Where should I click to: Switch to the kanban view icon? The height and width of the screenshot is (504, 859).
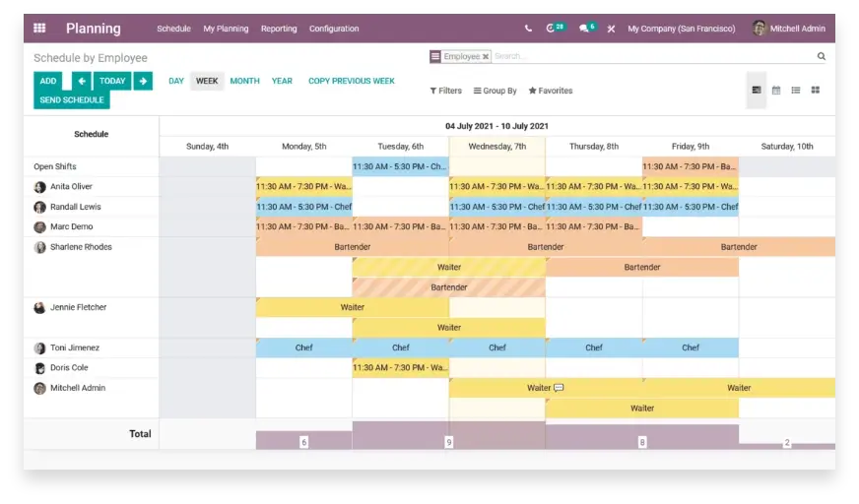[x=816, y=91]
